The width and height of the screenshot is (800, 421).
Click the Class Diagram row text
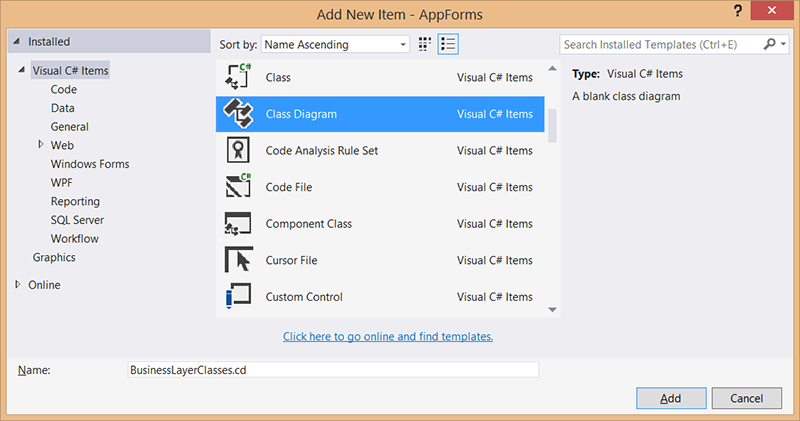tap(301, 114)
